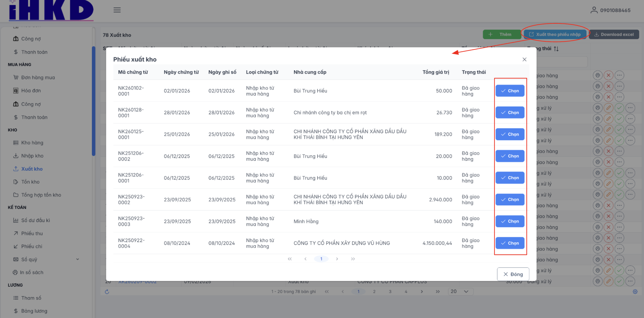The width and height of the screenshot is (644, 318).
Task: Click Xuất theo phiếu nhập button
Action: tap(555, 35)
